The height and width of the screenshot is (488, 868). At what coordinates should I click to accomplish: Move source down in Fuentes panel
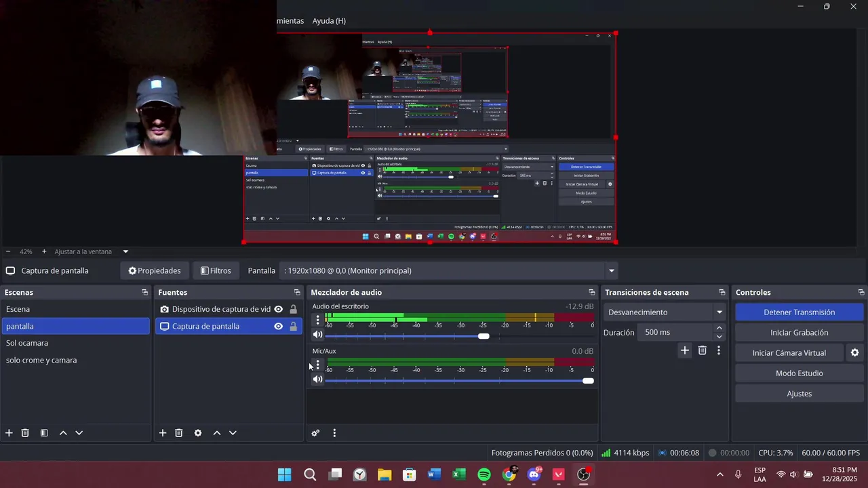233,433
